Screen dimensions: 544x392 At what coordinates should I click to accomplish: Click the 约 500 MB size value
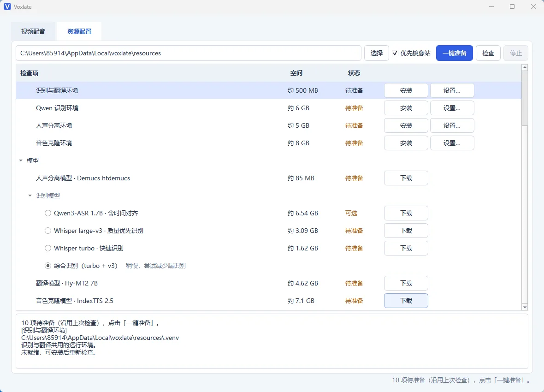302,91
